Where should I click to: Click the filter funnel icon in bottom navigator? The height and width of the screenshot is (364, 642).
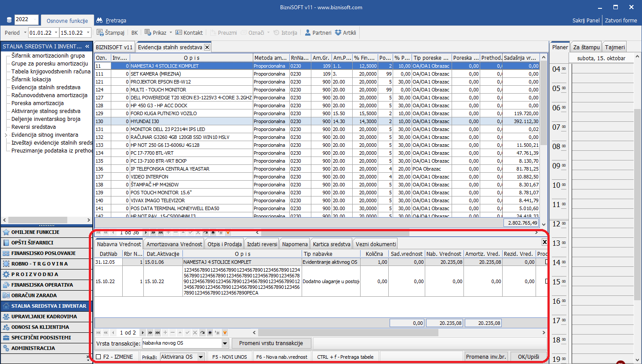[225, 333]
